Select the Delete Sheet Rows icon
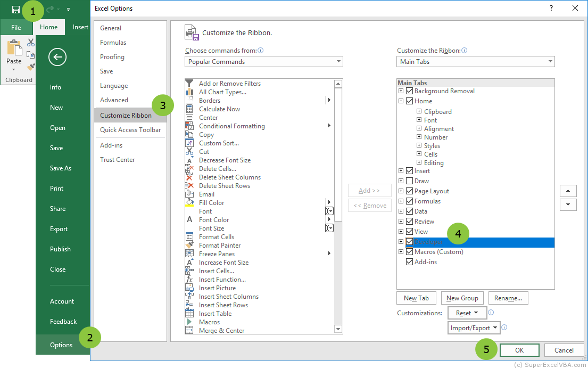 pyautogui.click(x=189, y=186)
